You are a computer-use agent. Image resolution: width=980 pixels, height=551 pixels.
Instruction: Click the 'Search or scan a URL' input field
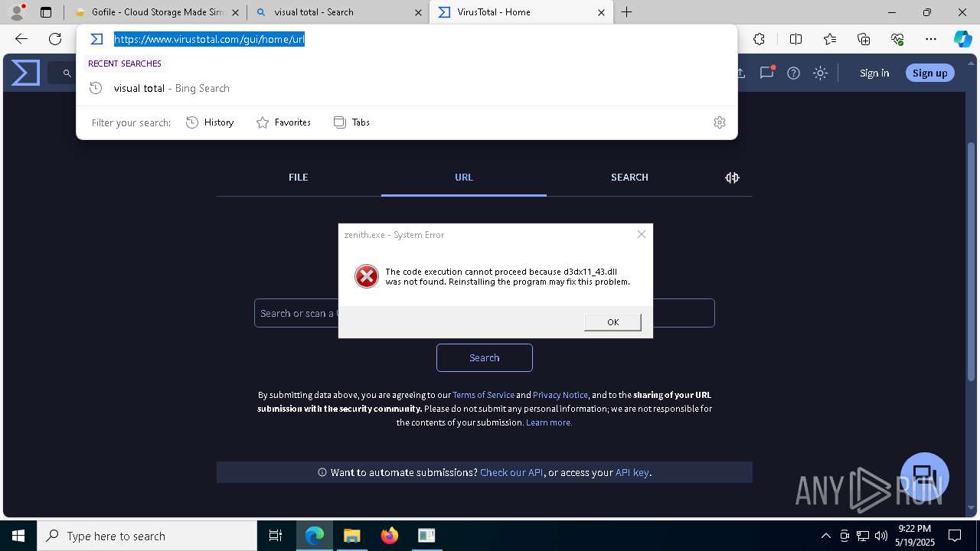(484, 313)
